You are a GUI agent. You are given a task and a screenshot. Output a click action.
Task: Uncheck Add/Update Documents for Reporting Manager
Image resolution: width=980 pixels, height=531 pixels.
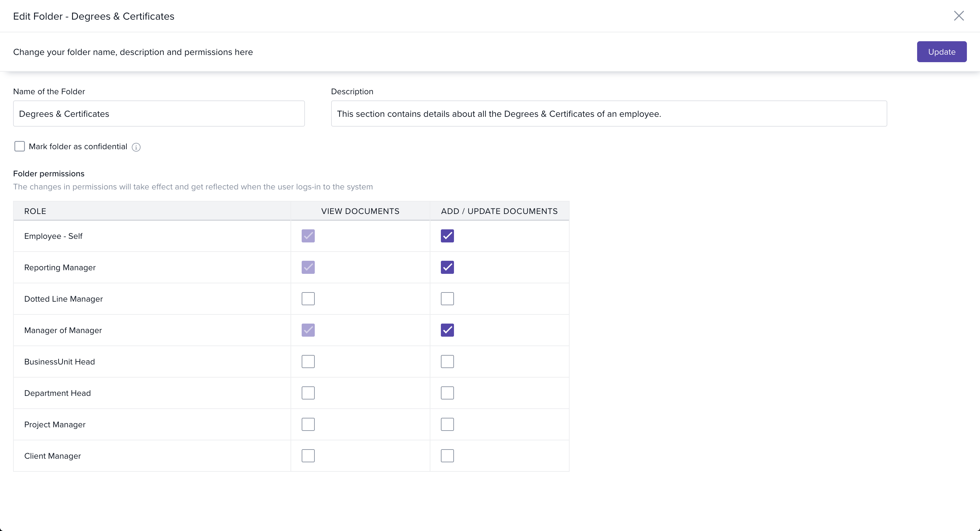[x=447, y=267]
